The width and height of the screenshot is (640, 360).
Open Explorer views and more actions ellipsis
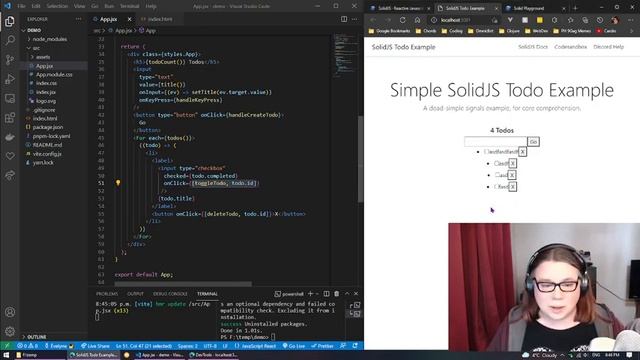point(78,19)
